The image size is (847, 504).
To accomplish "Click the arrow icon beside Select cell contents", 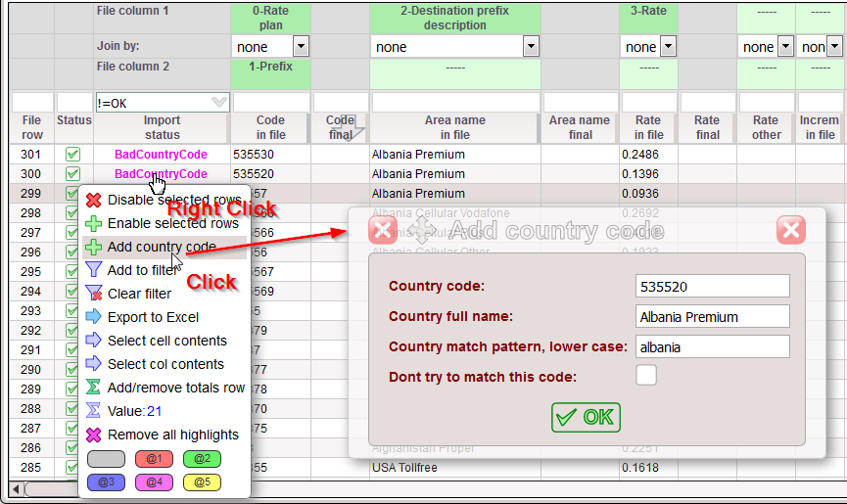I will [93, 340].
